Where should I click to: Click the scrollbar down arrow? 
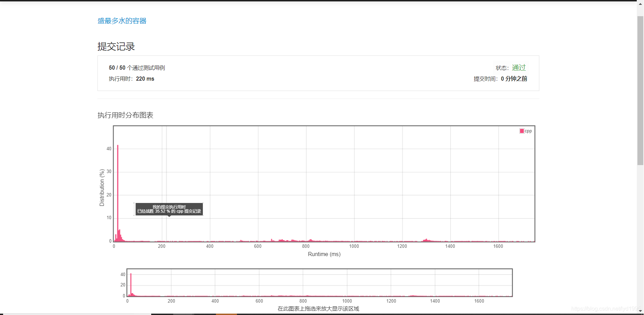pyautogui.click(x=640, y=311)
